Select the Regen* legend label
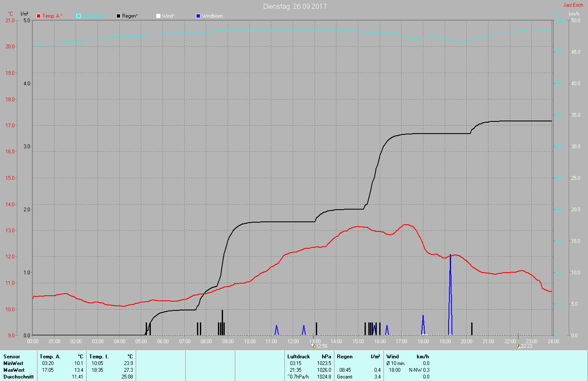588x381 pixels. 130,16
